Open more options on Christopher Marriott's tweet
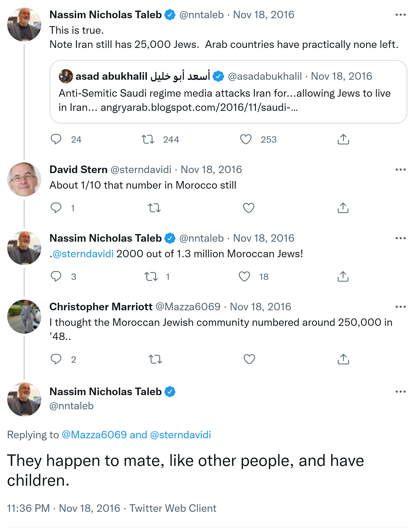Viewport: 415px width, 532px height. tap(400, 307)
